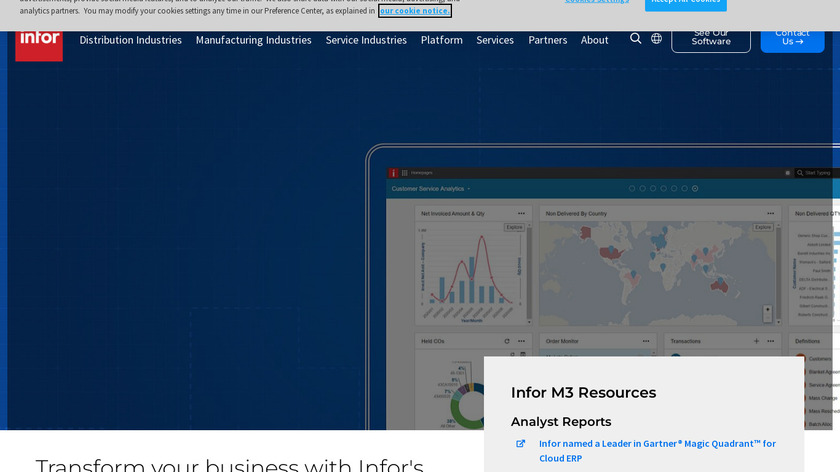Click the Infor logo in the header

tap(39, 40)
